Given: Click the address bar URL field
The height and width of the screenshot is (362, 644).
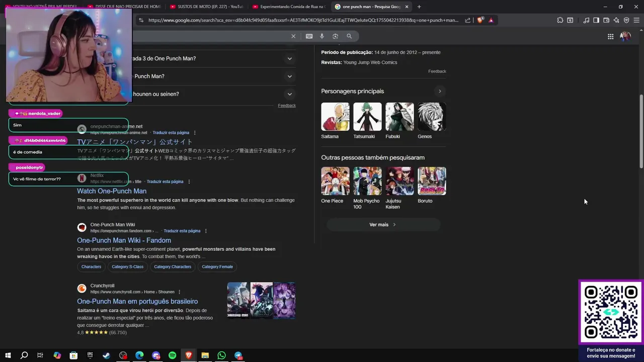Looking at the screenshot, I should coord(303,20).
